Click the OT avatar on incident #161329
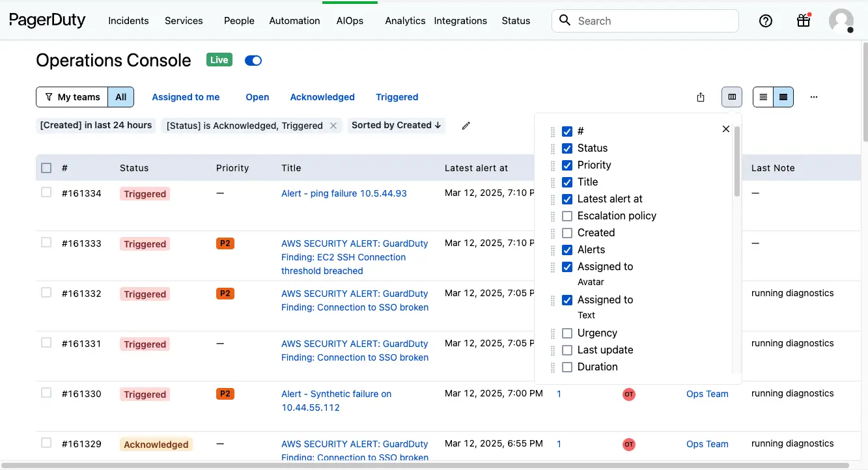The height and width of the screenshot is (470, 868). (x=628, y=445)
